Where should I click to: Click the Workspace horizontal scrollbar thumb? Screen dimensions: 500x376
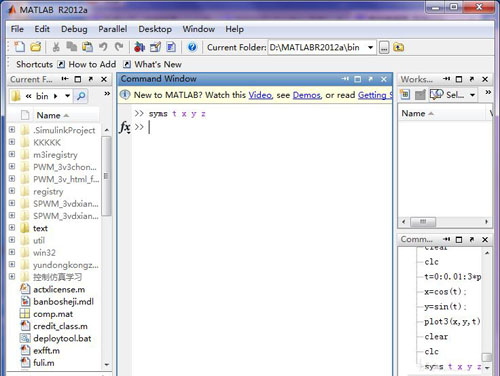pos(423,222)
